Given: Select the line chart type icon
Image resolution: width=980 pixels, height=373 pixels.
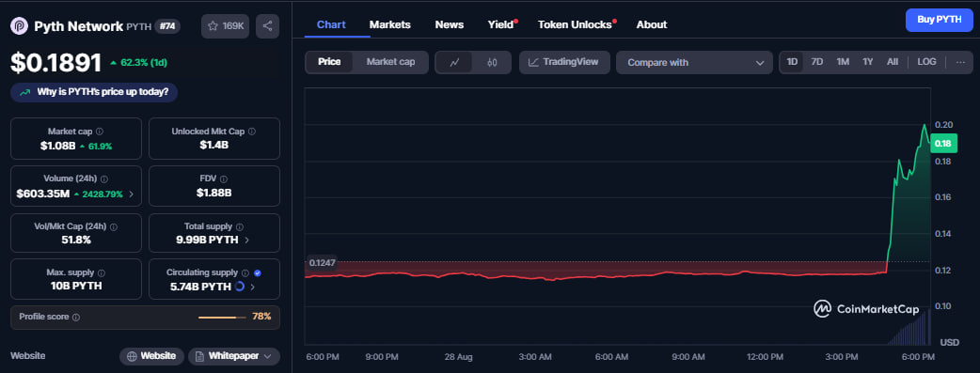Looking at the screenshot, I should tap(455, 62).
